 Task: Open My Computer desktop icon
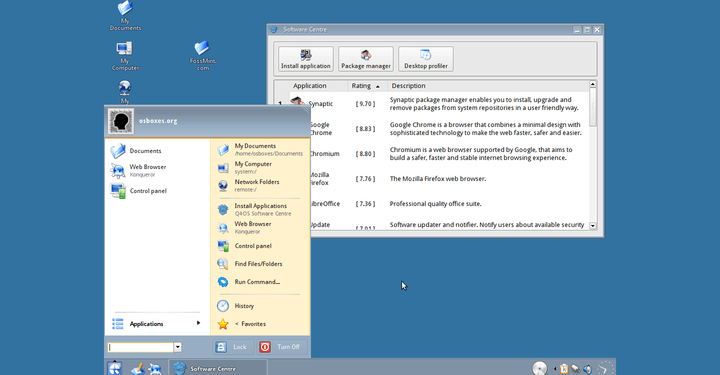pyautogui.click(x=125, y=56)
